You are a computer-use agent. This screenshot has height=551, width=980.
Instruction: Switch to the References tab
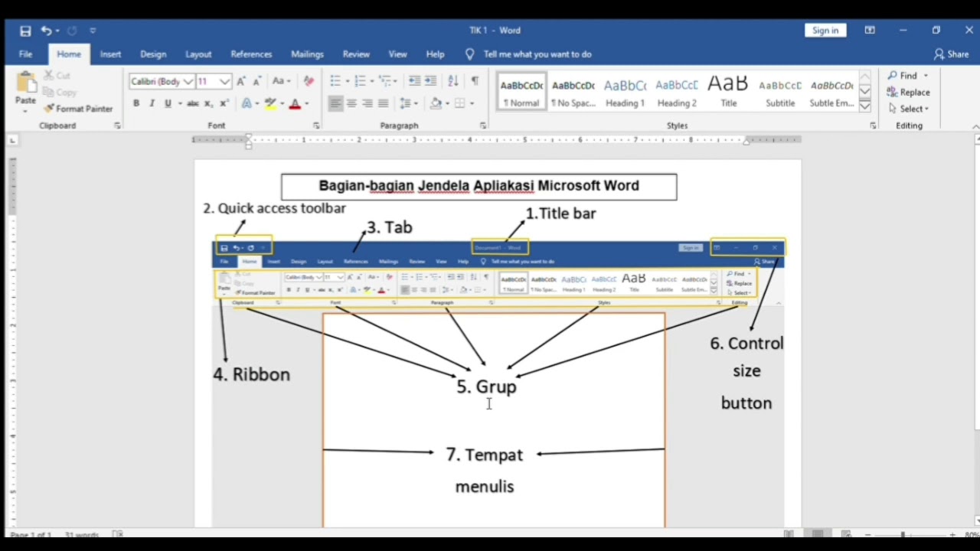click(x=251, y=54)
